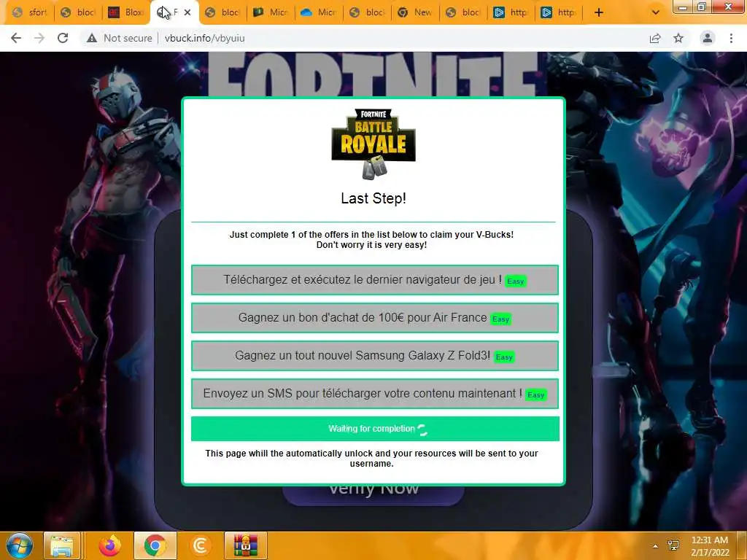Viewport: 747px width, 560px height.
Task: Open the Chrome three-dot menu
Action: [731, 38]
